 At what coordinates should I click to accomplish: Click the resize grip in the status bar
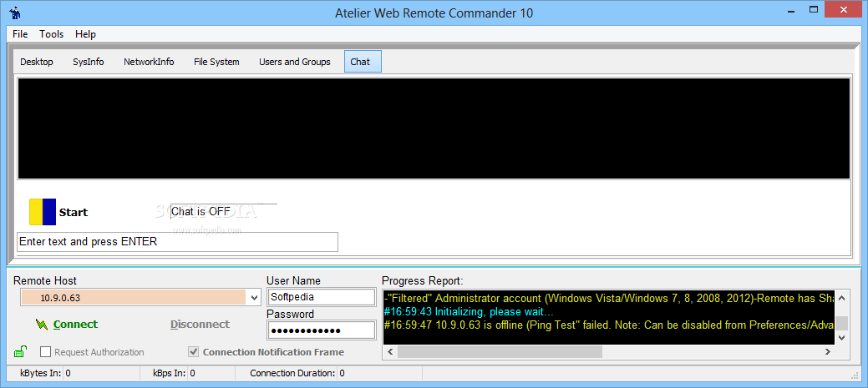point(854,375)
